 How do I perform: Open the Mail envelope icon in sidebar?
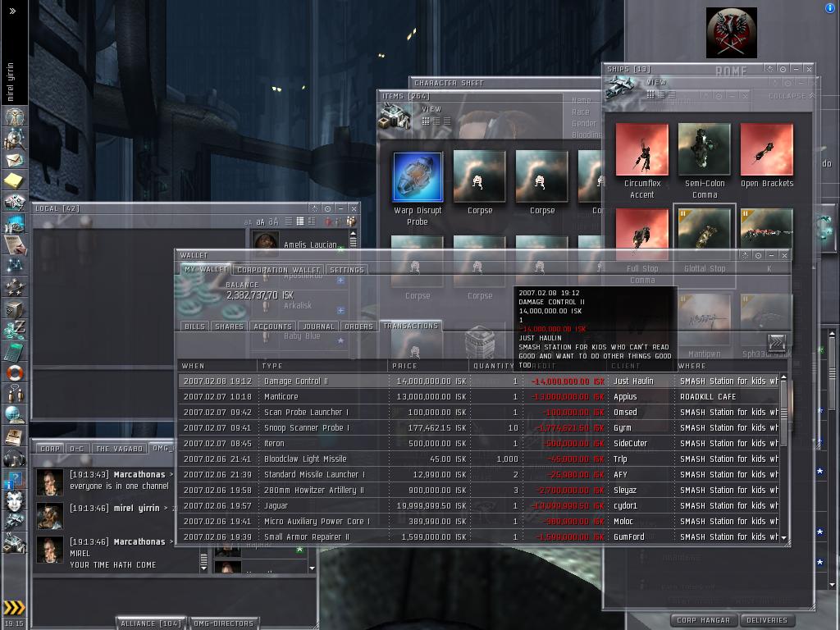point(15,159)
